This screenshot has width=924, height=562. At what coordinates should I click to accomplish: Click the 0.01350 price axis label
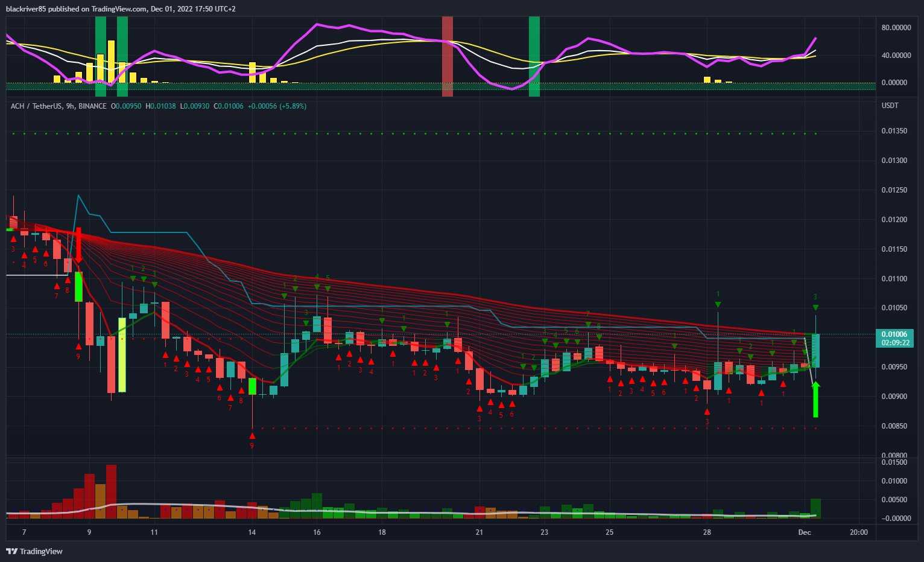coord(894,131)
